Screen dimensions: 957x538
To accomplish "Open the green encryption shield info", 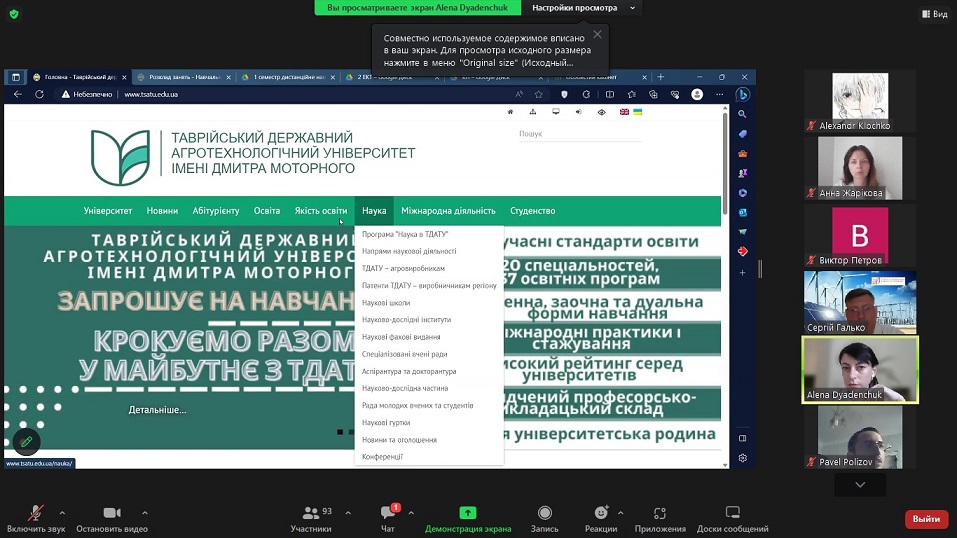I will click(x=14, y=13).
